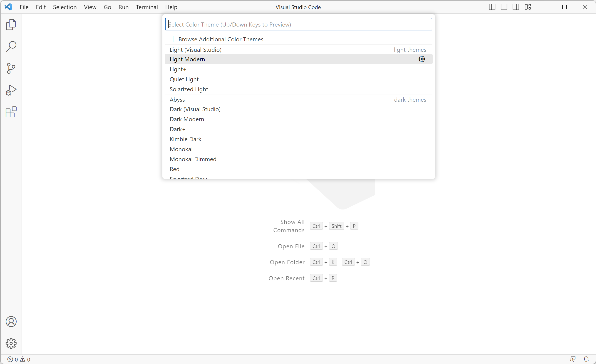This screenshot has height=364, width=596.
Task: Open the Extensions view
Action: [11, 112]
